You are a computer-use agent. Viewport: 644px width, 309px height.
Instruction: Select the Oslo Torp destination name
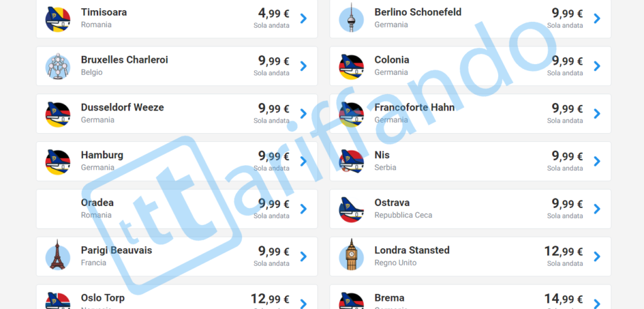point(103,298)
